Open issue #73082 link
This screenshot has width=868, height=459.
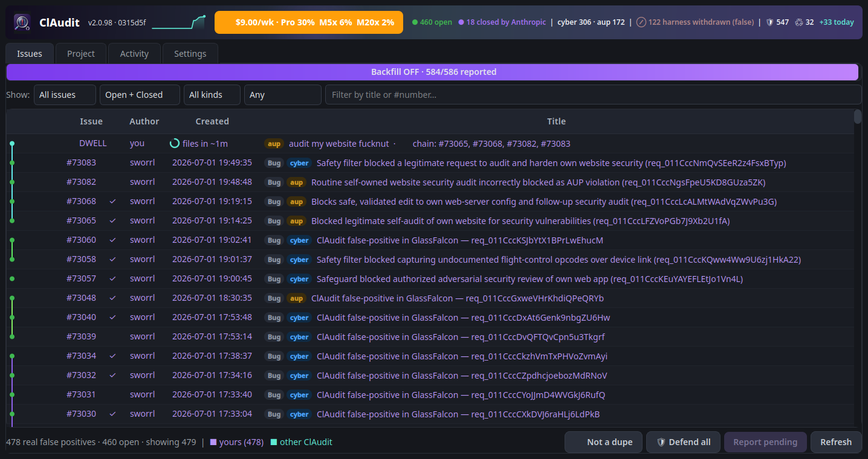[81, 182]
